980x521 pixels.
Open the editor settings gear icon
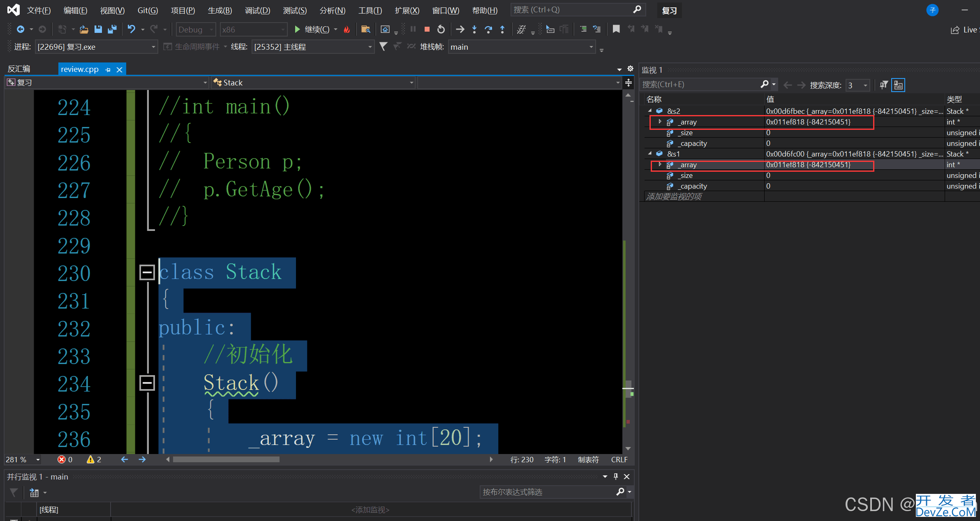(630, 69)
